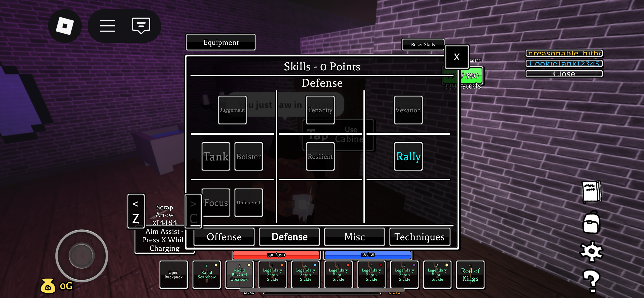Cycle to next ammo with C arrow
The width and height of the screenshot is (644, 298).
(193, 211)
